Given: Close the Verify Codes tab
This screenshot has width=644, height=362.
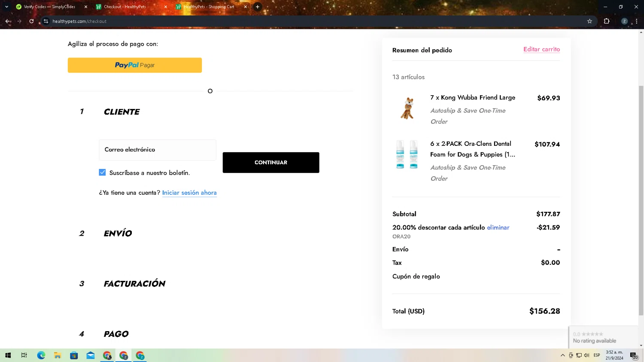Looking at the screenshot, I should pyautogui.click(x=86, y=7).
